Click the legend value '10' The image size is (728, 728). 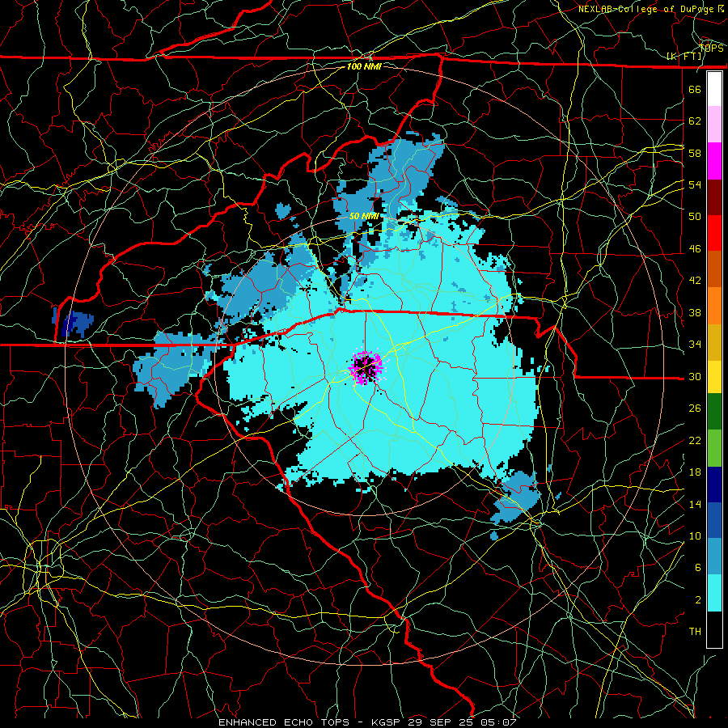point(695,536)
